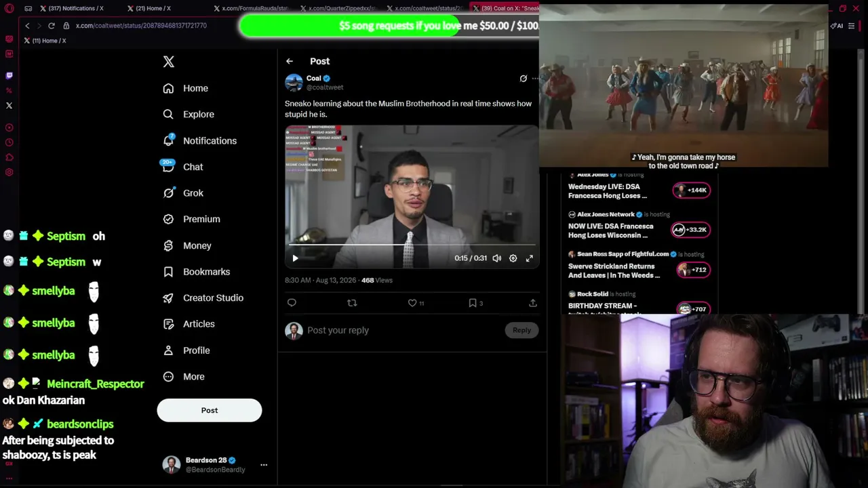
Task: Open 'NOW LIVE: DSA Francesca' stream title
Action: click(x=610, y=231)
